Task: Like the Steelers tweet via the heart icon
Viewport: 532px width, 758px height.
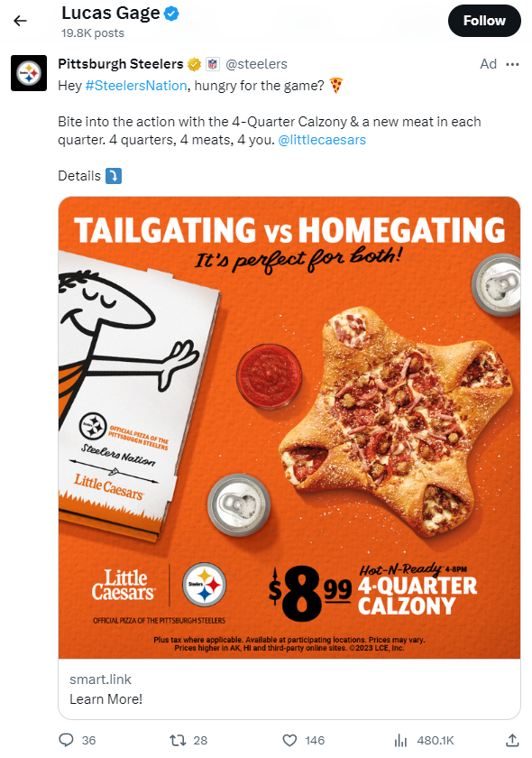Action: [289, 740]
